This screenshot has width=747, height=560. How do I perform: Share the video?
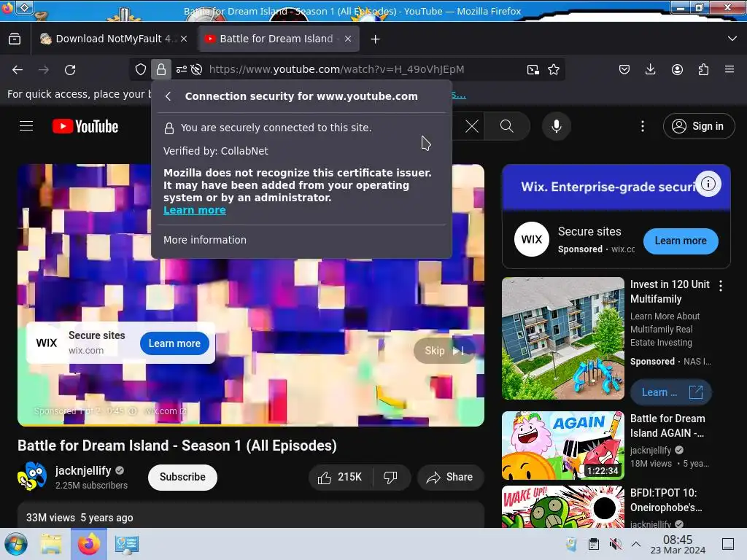tap(450, 477)
